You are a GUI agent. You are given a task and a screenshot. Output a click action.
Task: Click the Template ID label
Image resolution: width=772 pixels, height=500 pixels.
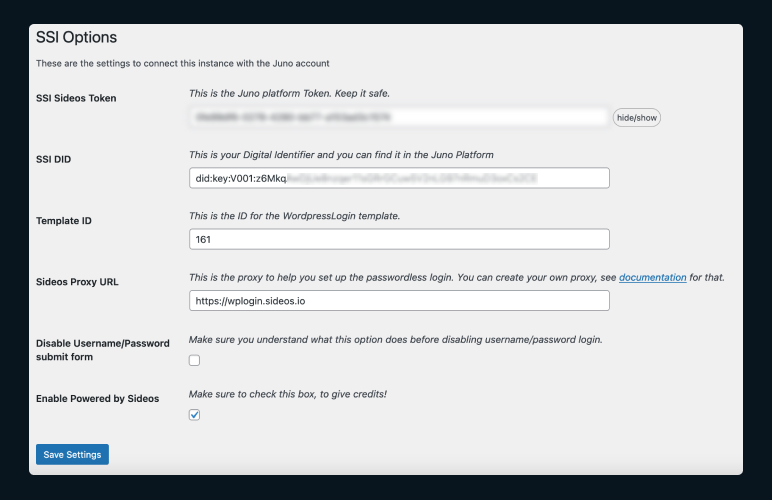point(62,220)
